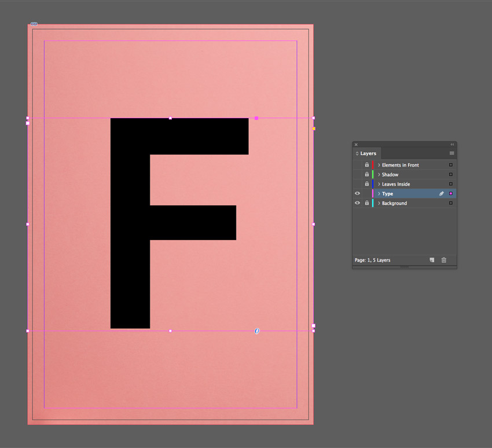This screenshot has height=448, width=492.
Task: Click the pen icon on Type layer
Action: click(x=442, y=193)
